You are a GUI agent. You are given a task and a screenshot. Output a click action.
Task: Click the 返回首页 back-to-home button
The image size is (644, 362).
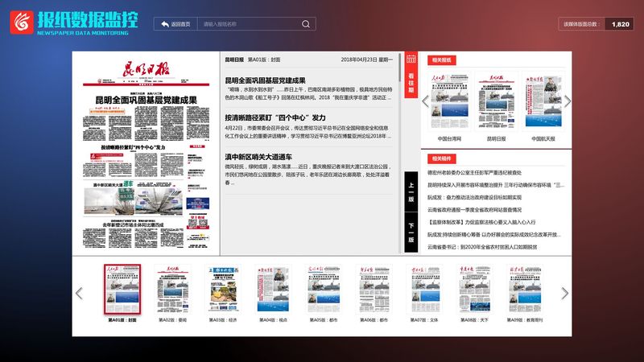(175, 24)
